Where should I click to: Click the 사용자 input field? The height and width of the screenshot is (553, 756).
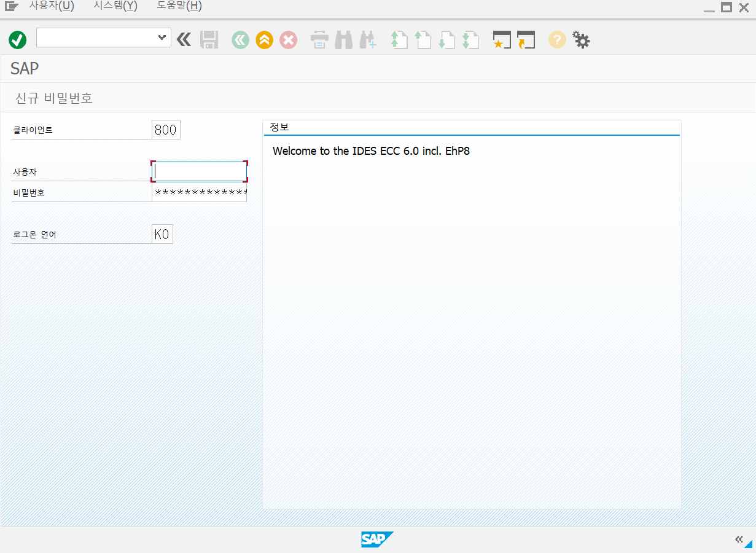(x=198, y=171)
